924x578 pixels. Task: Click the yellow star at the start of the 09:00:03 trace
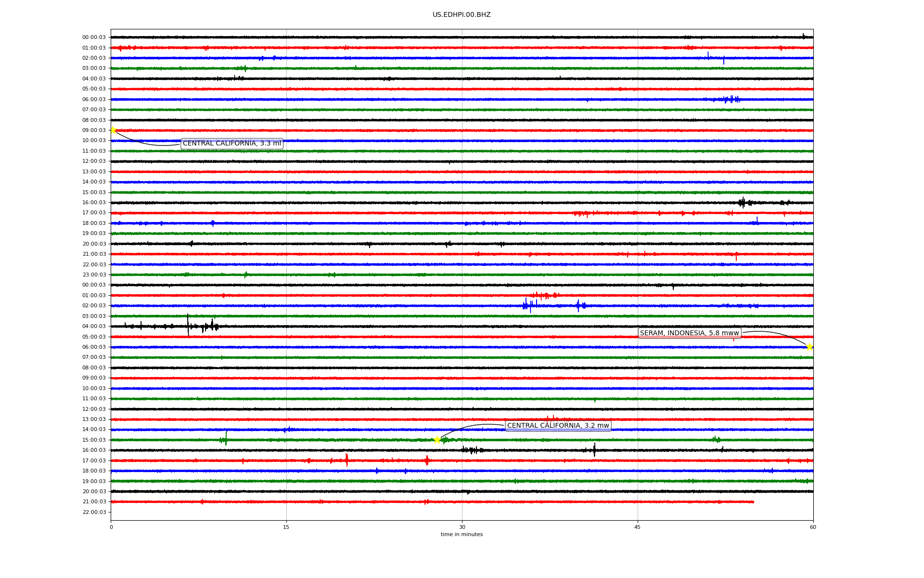point(113,130)
